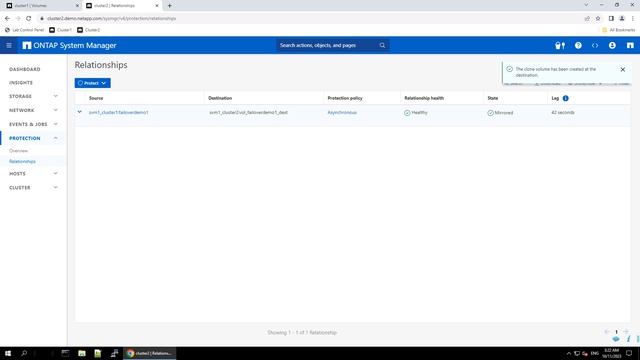Open the help question mark icon
640x360 pixels.
(x=578, y=46)
